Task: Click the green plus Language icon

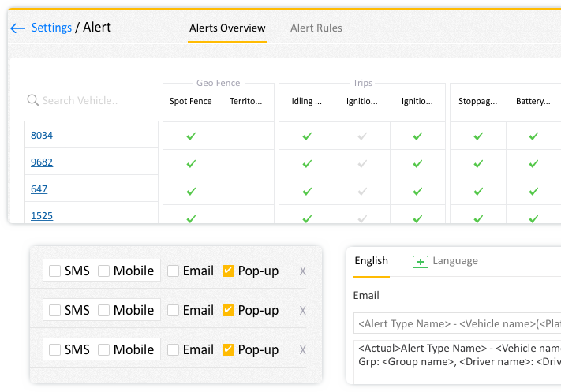Action: [421, 261]
